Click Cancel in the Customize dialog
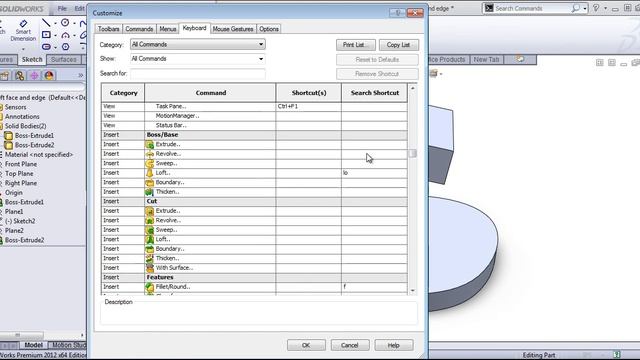The width and height of the screenshot is (640, 360). click(350, 345)
